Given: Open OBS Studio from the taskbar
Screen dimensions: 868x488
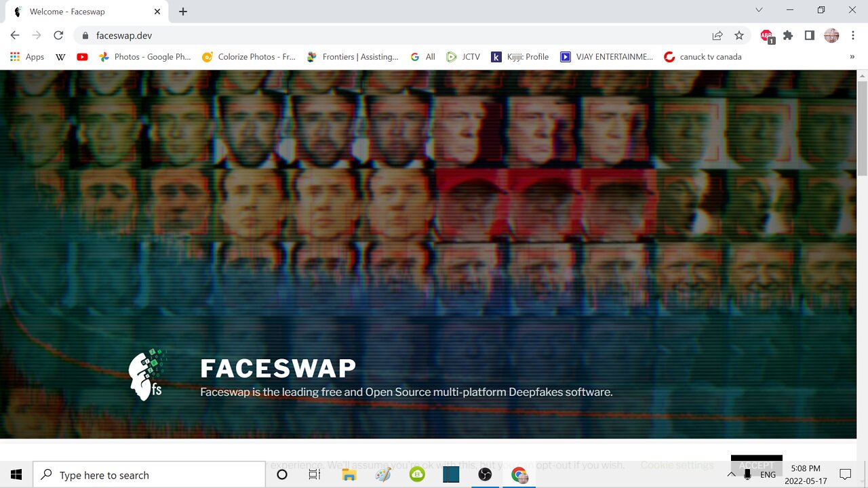Looking at the screenshot, I should pyautogui.click(x=485, y=474).
